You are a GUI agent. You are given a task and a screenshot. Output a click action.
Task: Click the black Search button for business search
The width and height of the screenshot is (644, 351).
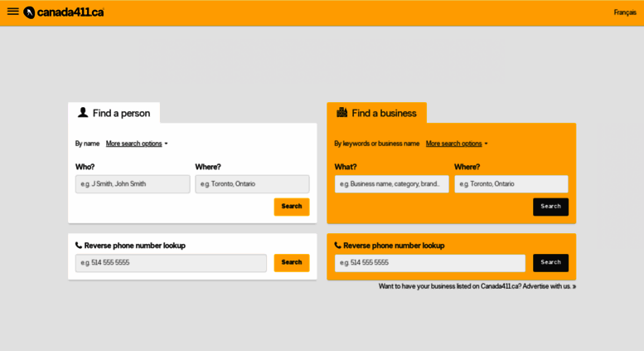[551, 207]
